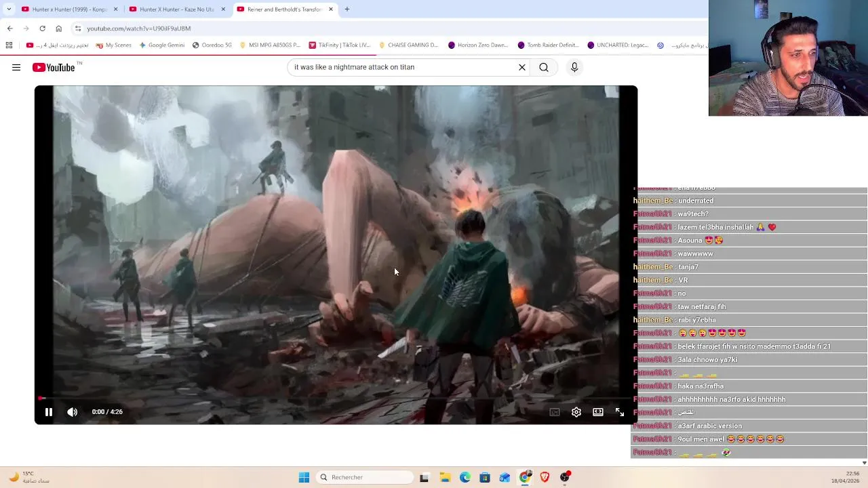This screenshot has width=868, height=488.
Task: Close the Hunter x Hunter (1999) tab
Action: pos(116,9)
